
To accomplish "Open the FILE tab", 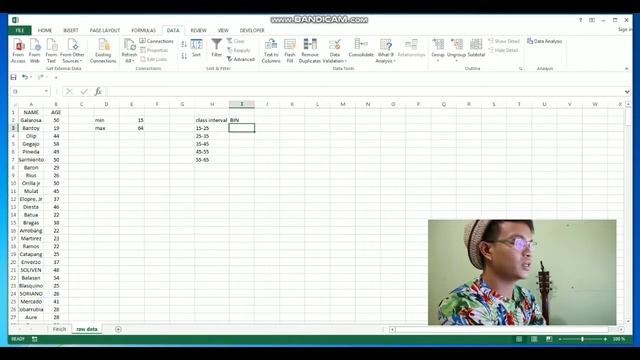I will (20, 31).
